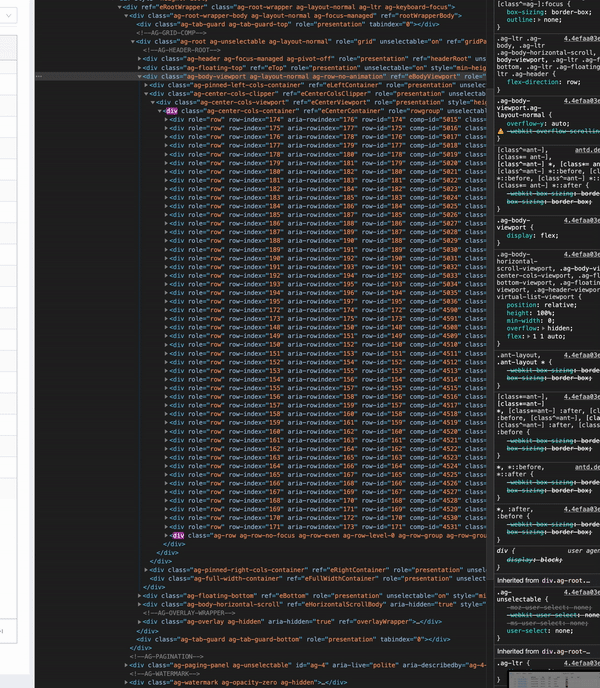Click the outline none declaration
Image resolution: width=600 pixels, height=688 pixels.
(x=534, y=20)
